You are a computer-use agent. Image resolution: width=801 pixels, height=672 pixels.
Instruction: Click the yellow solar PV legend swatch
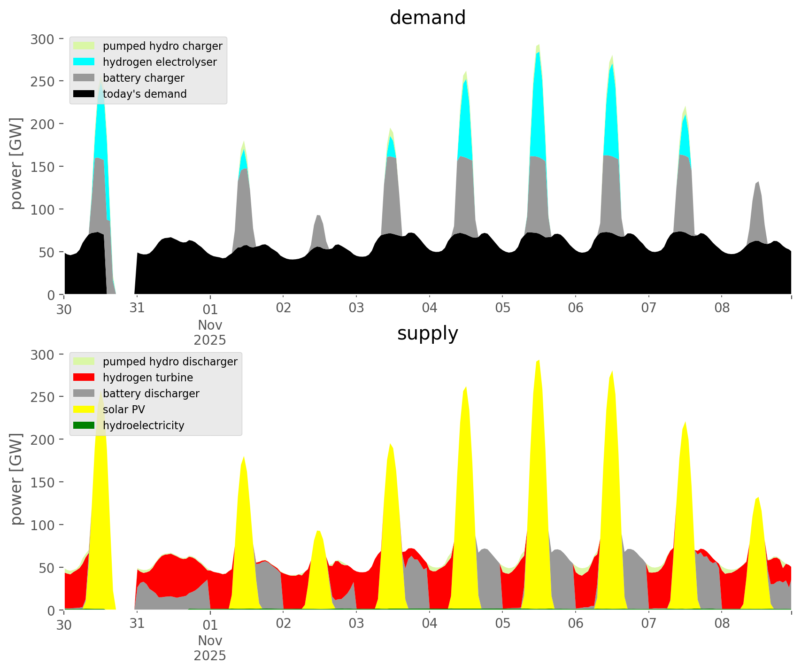point(84,409)
